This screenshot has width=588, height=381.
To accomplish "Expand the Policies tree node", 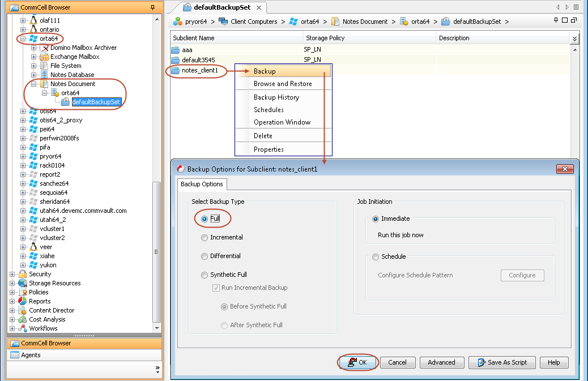I will coord(13,292).
